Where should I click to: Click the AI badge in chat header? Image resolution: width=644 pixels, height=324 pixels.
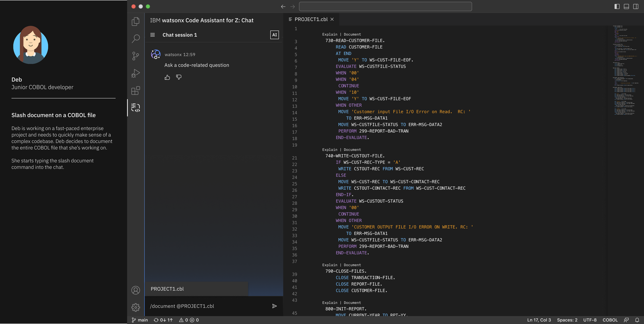[x=274, y=35]
